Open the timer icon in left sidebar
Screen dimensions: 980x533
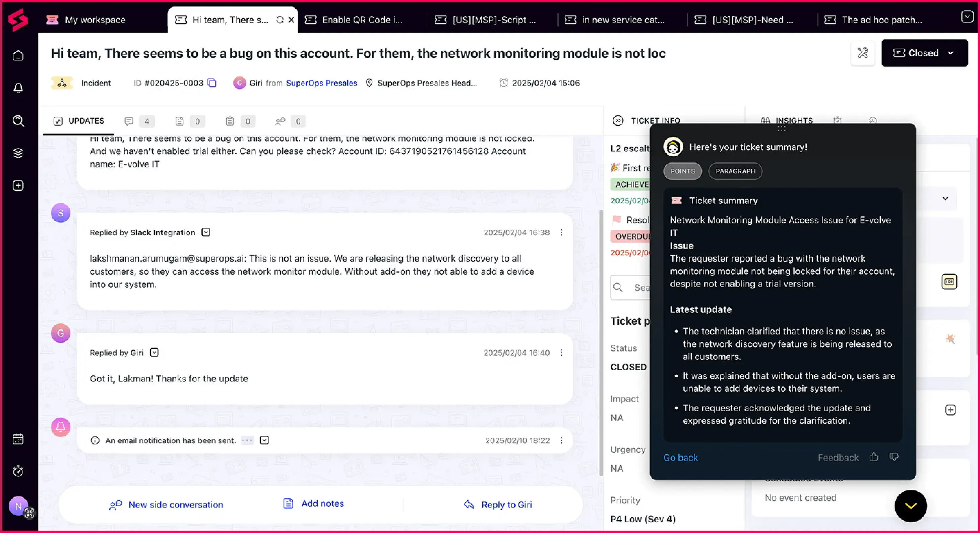(x=18, y=471)
